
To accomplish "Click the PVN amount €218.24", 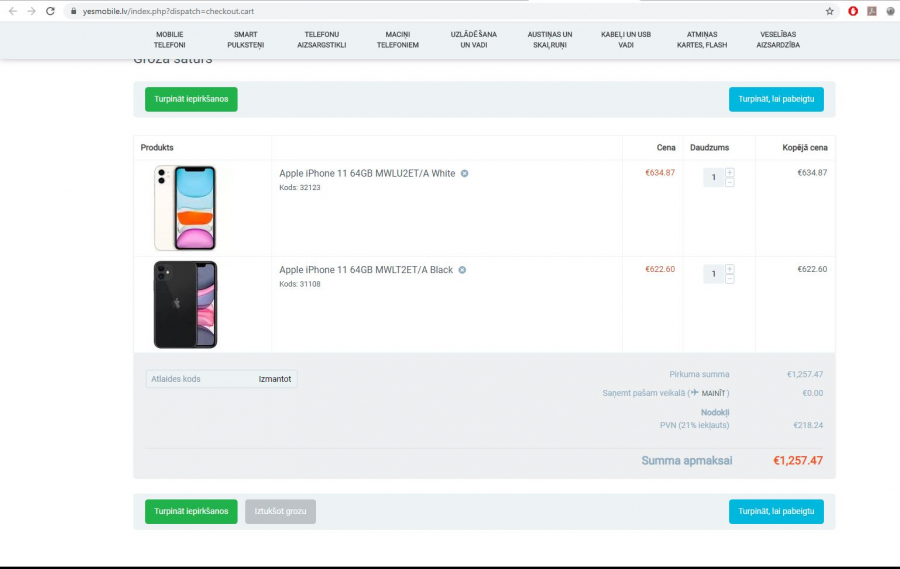I will pos(808,425).
